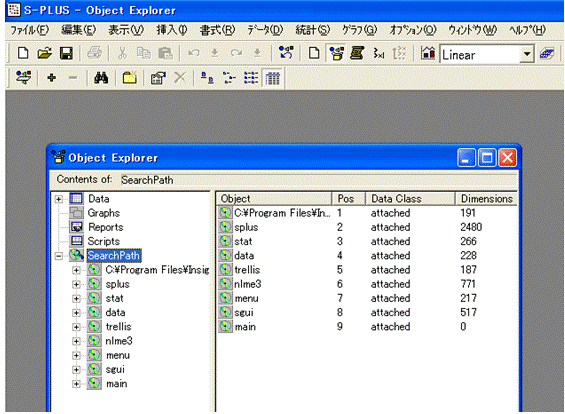Toggle the Details view button
Screen dimensions: 565x414
point(272,77)
